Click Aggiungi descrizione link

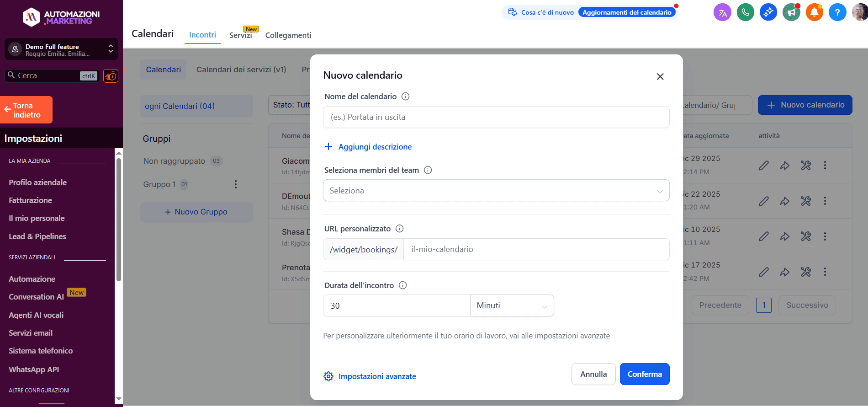pyautogui.click(x=375, y=147)
